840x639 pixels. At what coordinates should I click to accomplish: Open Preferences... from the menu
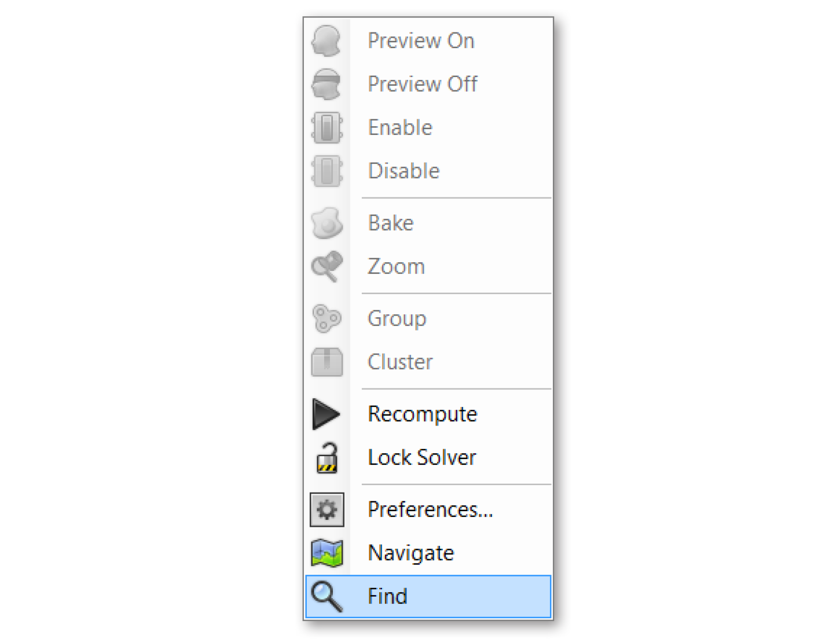[x=430, y=509]
